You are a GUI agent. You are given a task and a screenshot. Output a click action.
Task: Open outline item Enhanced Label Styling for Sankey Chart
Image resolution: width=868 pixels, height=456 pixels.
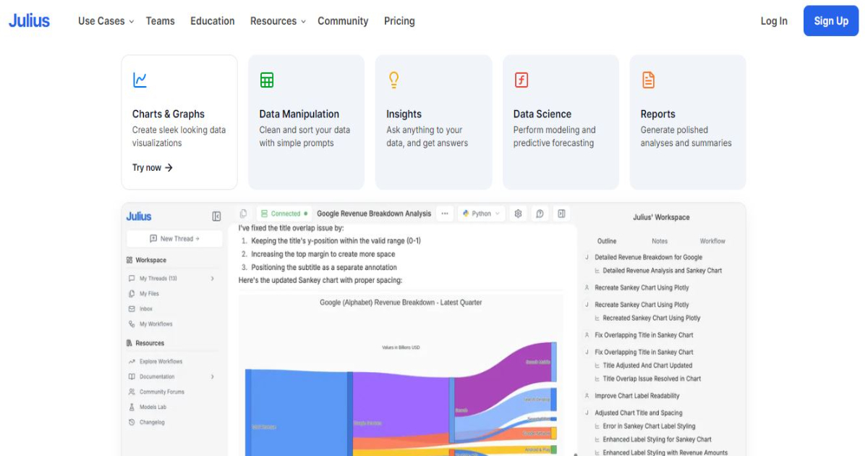pos(657,439)
